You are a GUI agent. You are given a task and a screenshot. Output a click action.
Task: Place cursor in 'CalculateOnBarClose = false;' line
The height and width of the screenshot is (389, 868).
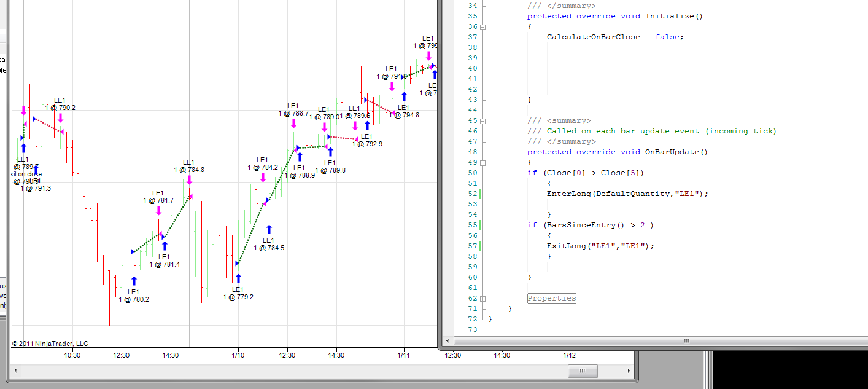point(615,37)
